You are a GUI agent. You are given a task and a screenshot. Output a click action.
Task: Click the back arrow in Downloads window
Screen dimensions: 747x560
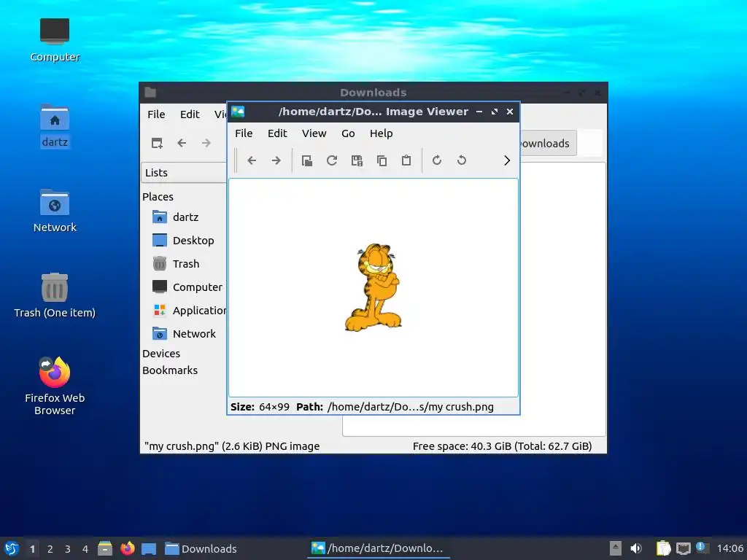[182, 143]
